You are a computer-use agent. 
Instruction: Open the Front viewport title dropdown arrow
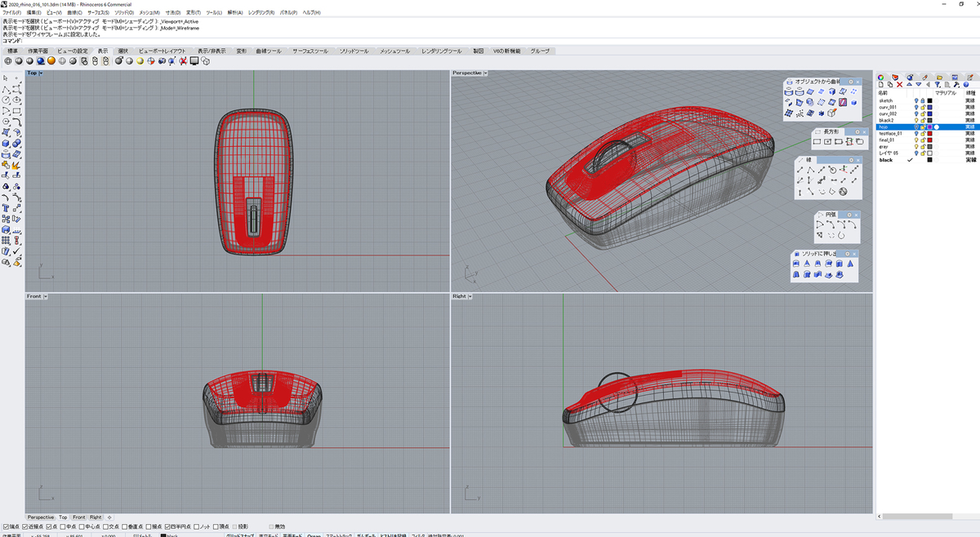[x=46, y=296]
